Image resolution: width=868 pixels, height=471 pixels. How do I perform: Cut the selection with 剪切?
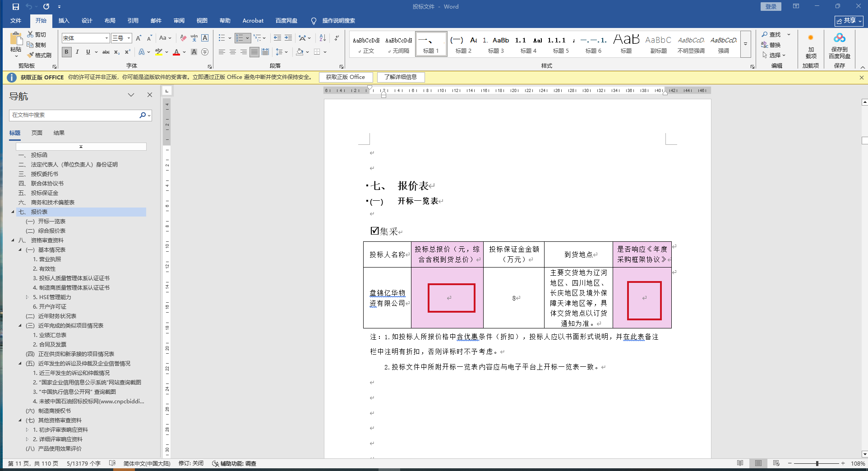click(x=37, y=34)
